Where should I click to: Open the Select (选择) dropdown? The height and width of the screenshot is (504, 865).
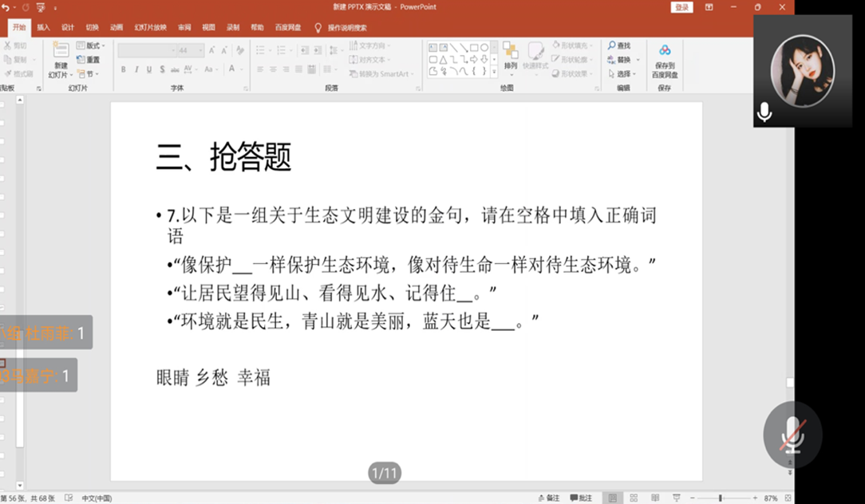coord(623,74)
